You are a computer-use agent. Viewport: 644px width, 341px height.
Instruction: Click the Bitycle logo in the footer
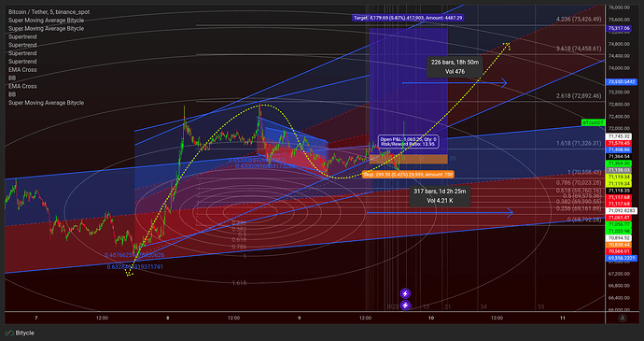click(x=20, y=333)
